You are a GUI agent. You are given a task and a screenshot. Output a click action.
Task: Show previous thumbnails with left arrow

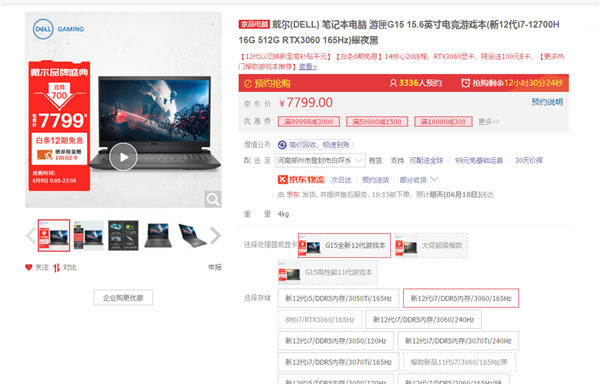[x=31, y=236]
